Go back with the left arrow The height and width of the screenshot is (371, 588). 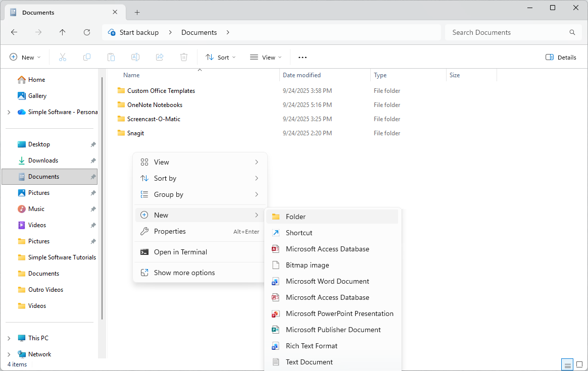pyautogui.click(x=14, y=32)
